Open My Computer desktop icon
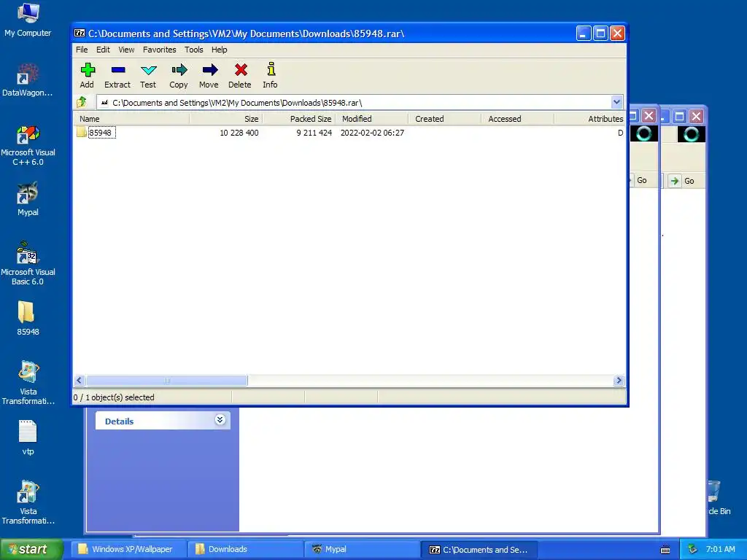747x560 pixels. tap(28, 20)
